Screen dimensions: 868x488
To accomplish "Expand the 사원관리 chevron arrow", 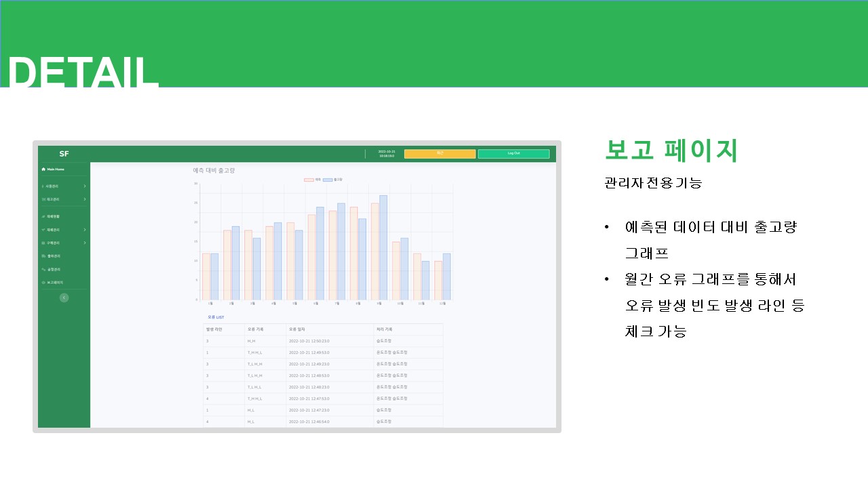I will (85, 186).
